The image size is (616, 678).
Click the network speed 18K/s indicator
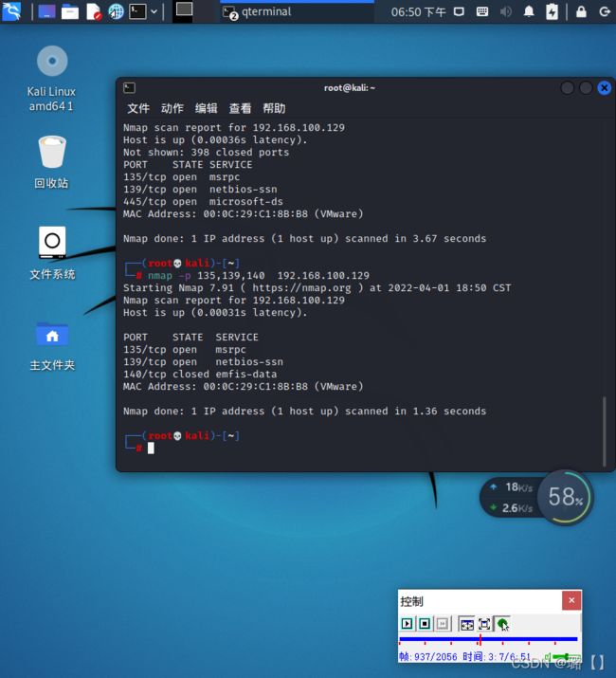coord(513,487)
